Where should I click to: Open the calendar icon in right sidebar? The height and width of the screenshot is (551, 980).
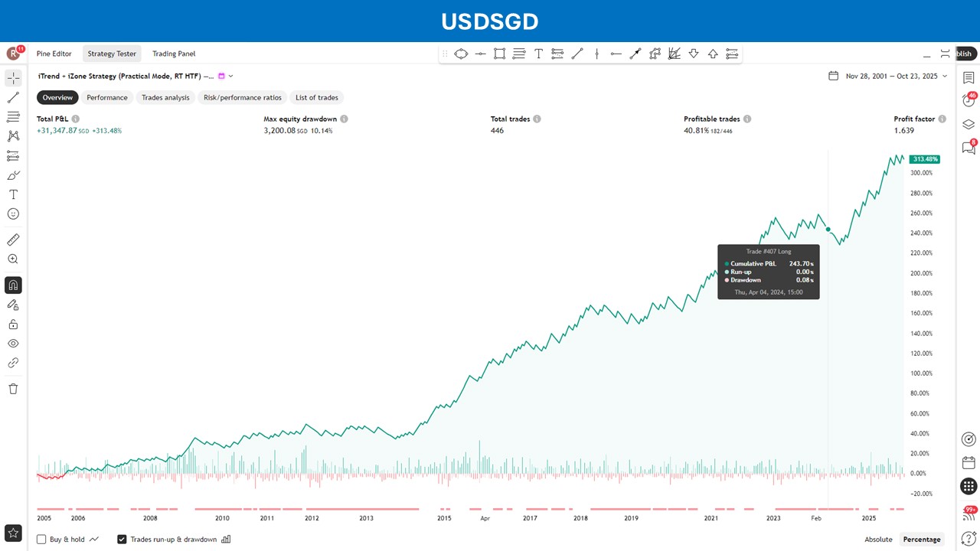click(x=969, y=462)
